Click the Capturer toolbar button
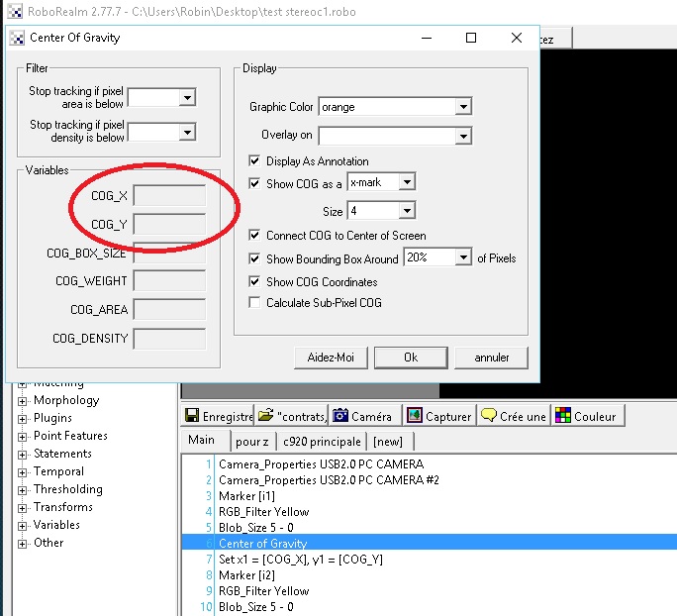Image resolution: width=677 pixels, height=616 pixels. click(439, 416)
